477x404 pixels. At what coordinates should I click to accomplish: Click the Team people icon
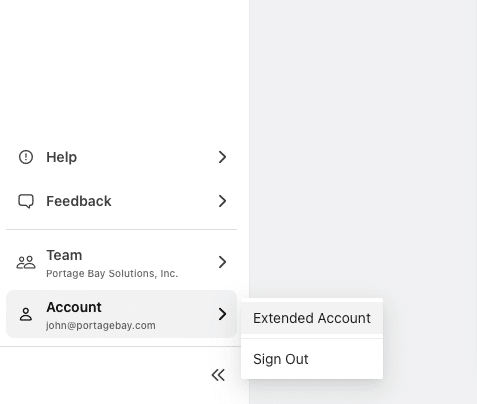[26, 262]
